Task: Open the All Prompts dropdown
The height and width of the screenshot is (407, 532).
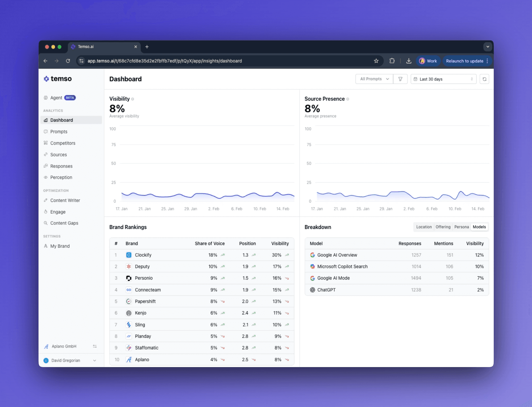Action: [374, 79]
